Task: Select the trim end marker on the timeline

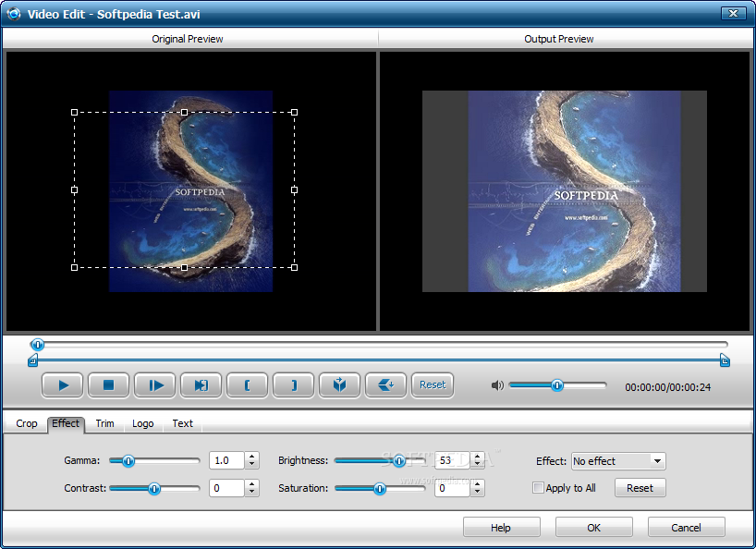Action: pos(725,360)
